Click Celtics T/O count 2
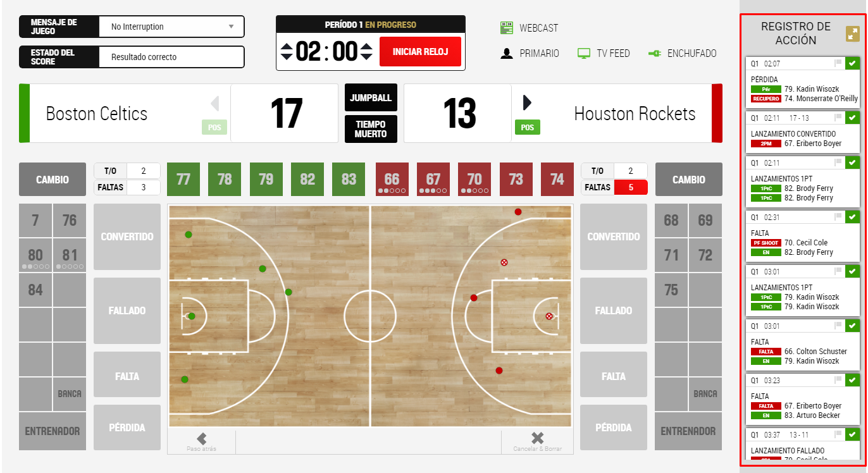 [x=143, y=171]
